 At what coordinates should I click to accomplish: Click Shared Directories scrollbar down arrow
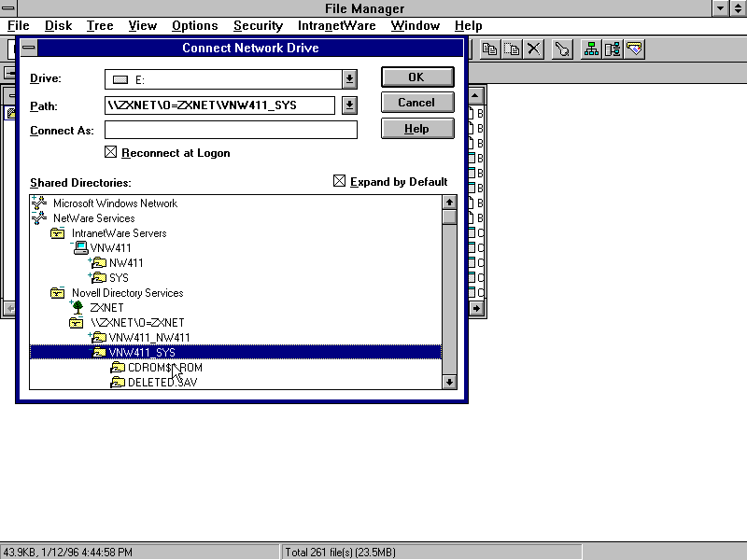pyautogui.click(x=449, y=382)
